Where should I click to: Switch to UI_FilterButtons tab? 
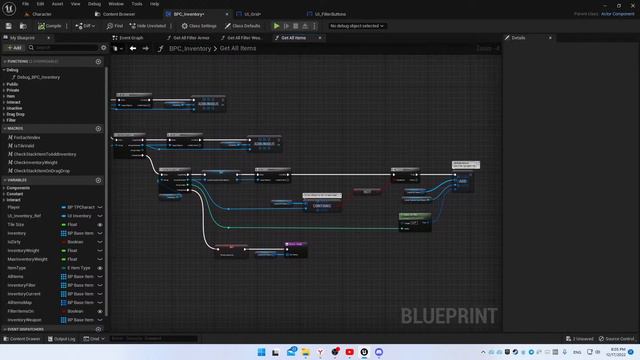click(326, 14)
